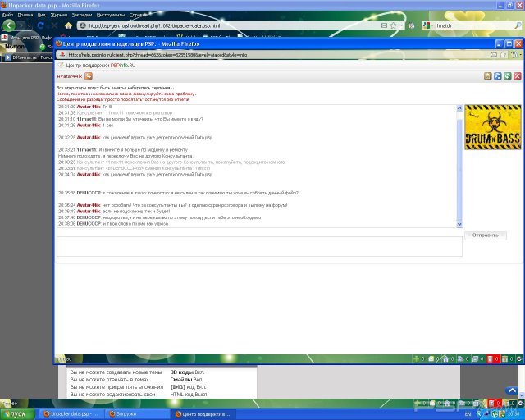This screenshot has width=525, height=420.
Task: Click the brown chat toolbar icon
Action: 487,76
